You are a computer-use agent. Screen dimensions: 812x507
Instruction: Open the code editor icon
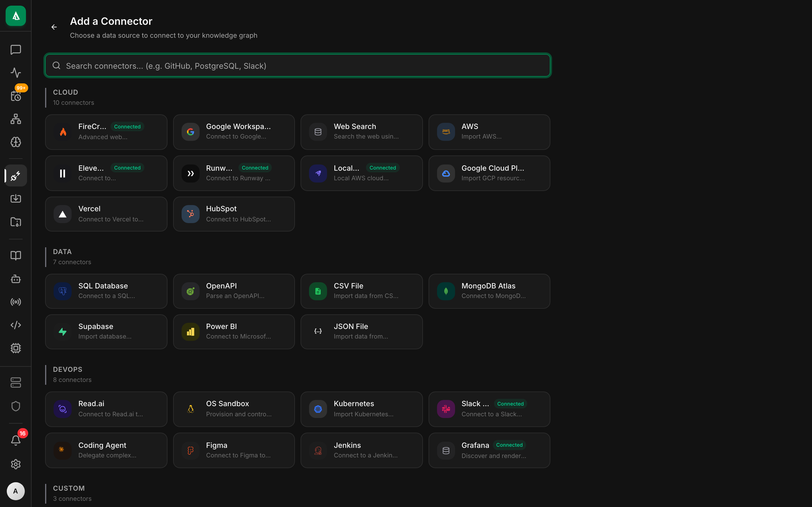[x=16, y=324]
